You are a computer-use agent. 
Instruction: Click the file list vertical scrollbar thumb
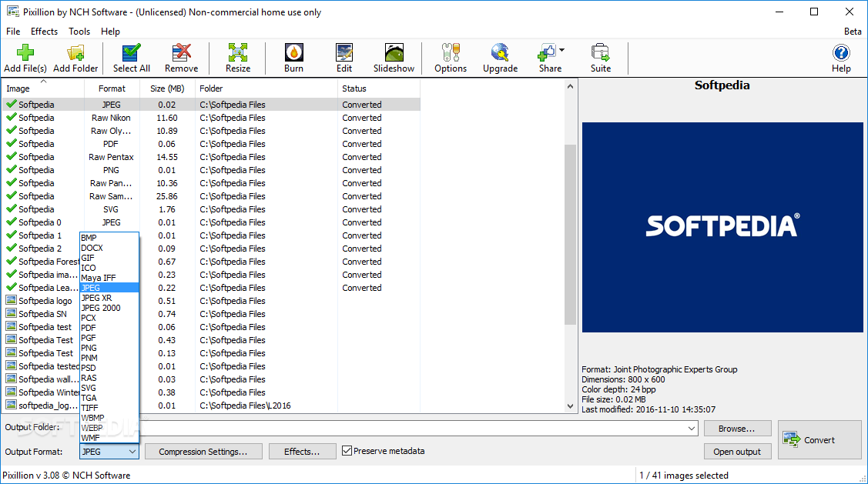point(570,235)
